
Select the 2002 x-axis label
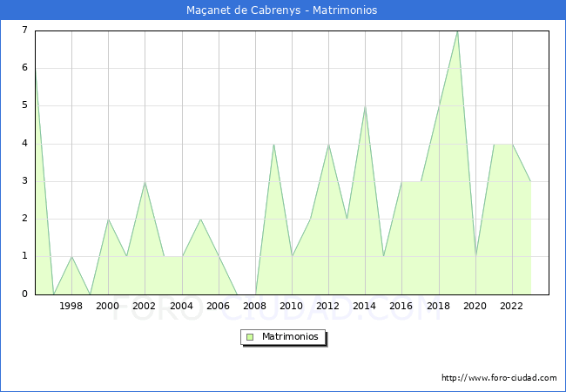click(x=144, y=306)
